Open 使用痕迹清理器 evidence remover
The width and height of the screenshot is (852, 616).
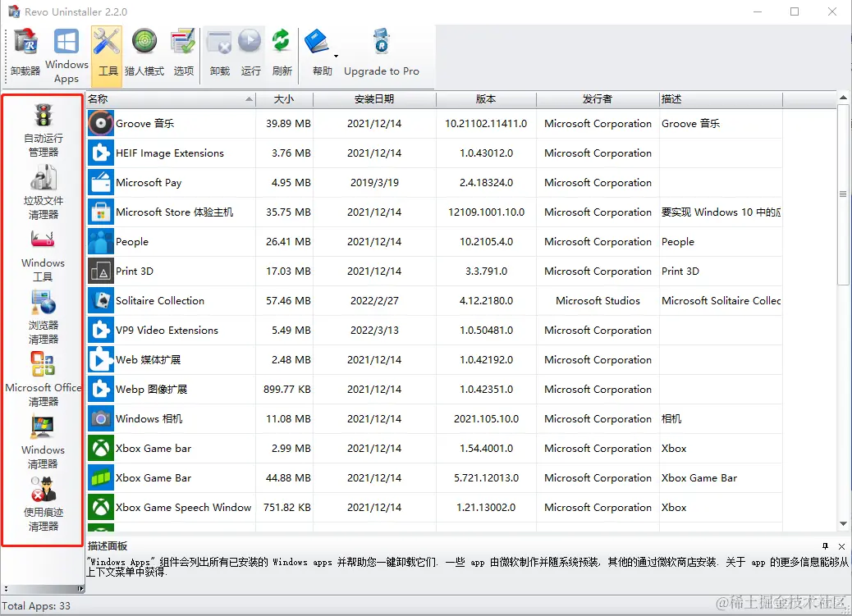click(x=43, y=504)
